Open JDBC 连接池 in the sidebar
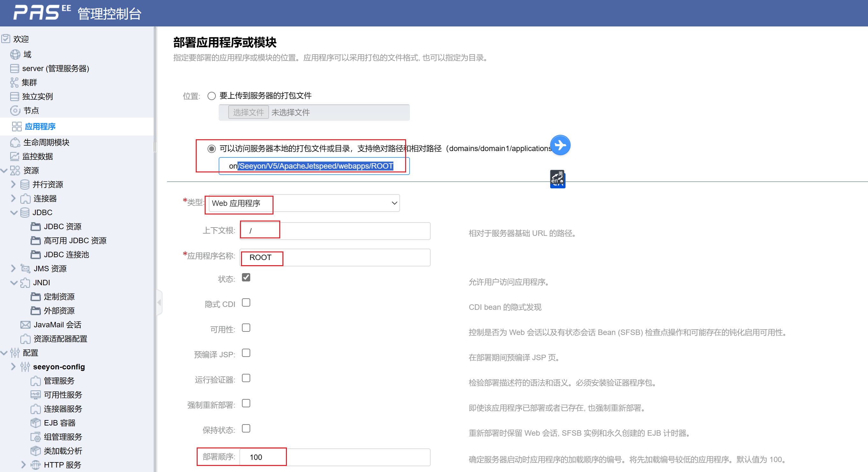 [66, 254]
